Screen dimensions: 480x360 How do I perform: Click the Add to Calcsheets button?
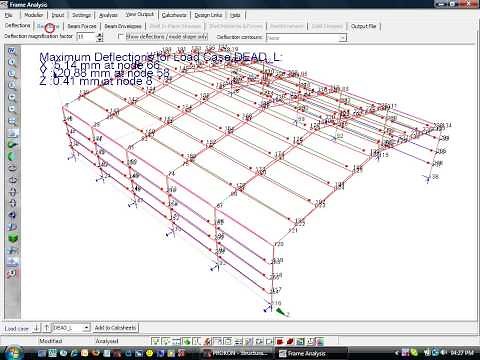(115, 328)
